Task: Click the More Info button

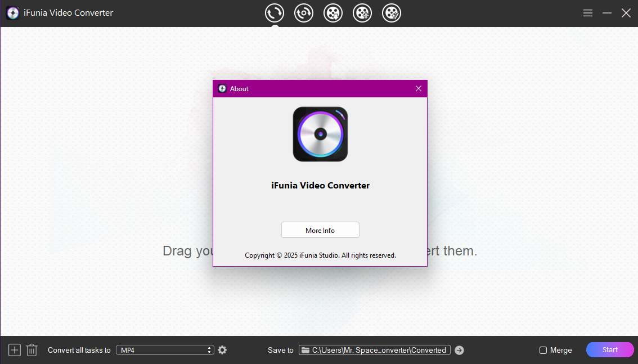Action: [320, 230]
